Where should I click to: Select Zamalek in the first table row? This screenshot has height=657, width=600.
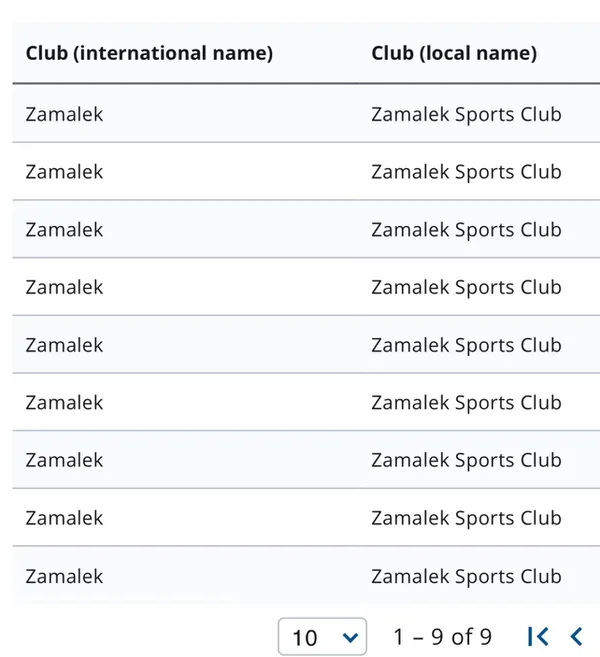click(64, 114)
